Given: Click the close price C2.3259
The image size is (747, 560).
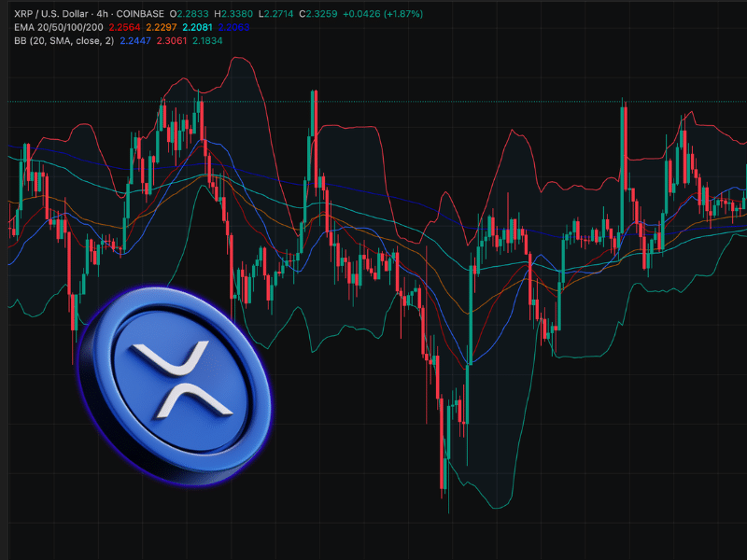Looking at the screenshot, I should click(317, 14).
